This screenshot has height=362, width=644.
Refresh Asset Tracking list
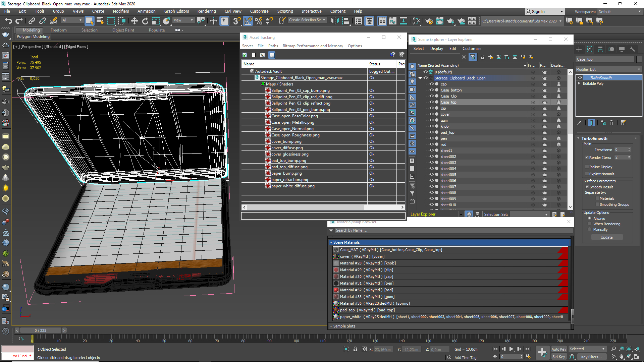(245, 55)
